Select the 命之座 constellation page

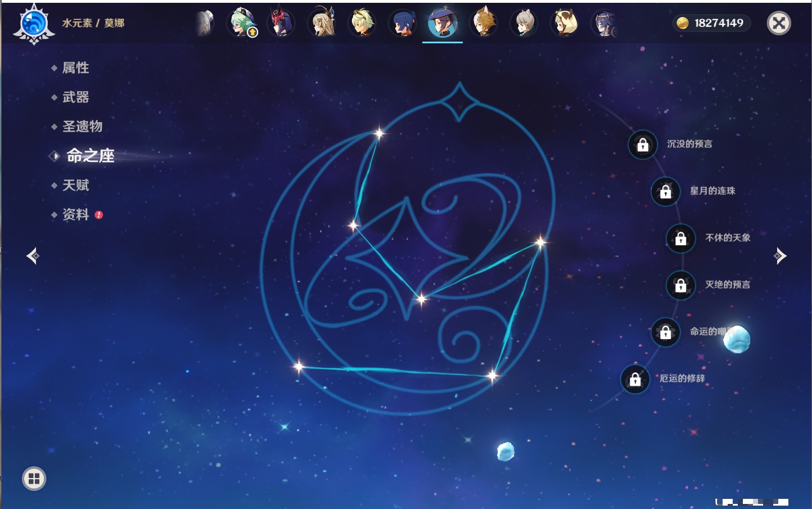click(x=90, y=156)
